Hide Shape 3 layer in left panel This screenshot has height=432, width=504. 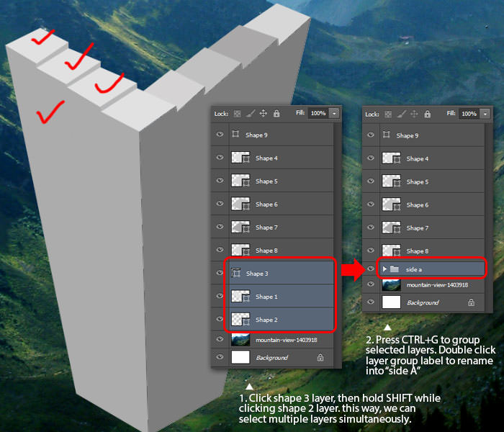coord(220,273)
